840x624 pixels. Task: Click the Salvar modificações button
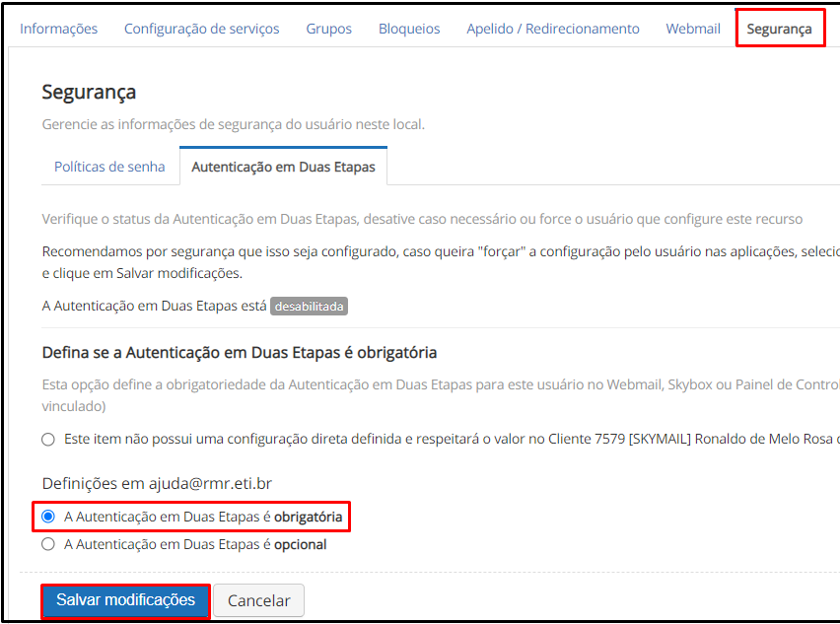tap(125, 600)
